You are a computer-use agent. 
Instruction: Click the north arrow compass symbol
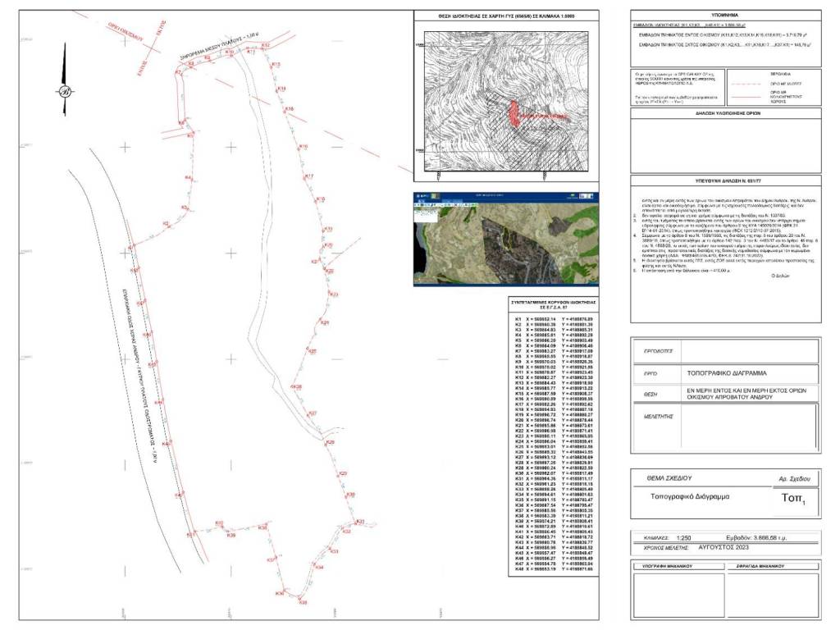(x=64, y=89)
